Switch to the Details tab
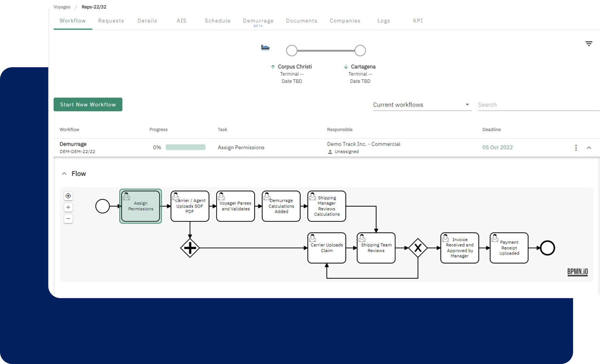The height and width of the screenshot is (364, 603). point(147,21)
